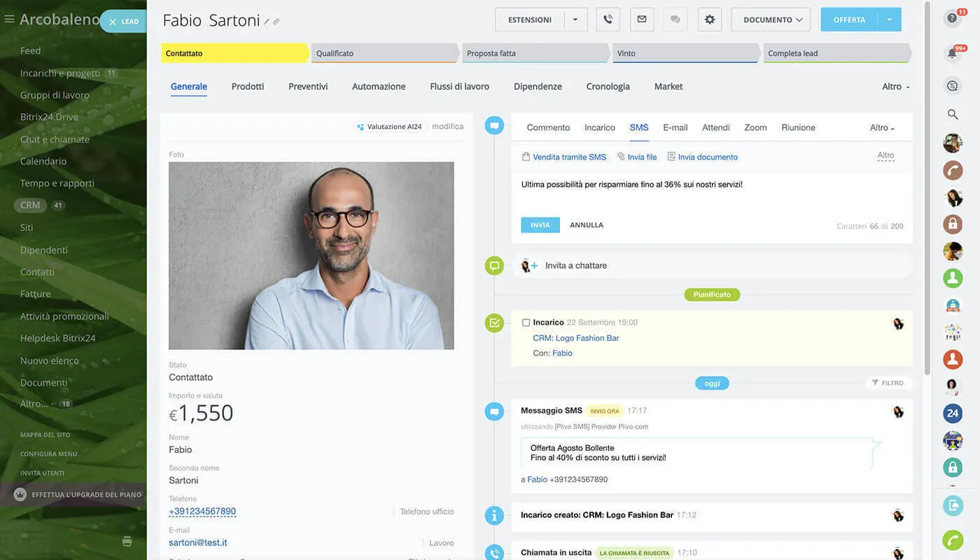This screenshot has height=560, width=980.
Task: Click the ESTENSIONI button
Action: tap(530, 20)
